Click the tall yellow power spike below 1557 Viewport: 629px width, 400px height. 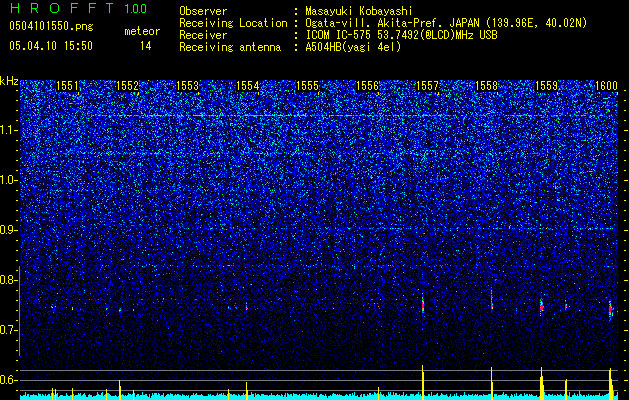point(423,382)
